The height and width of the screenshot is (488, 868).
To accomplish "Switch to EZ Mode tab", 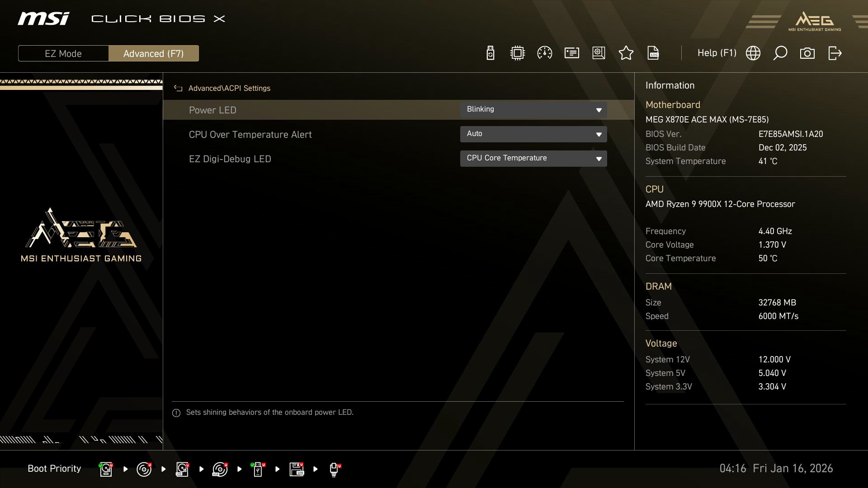I will point(63,53).
